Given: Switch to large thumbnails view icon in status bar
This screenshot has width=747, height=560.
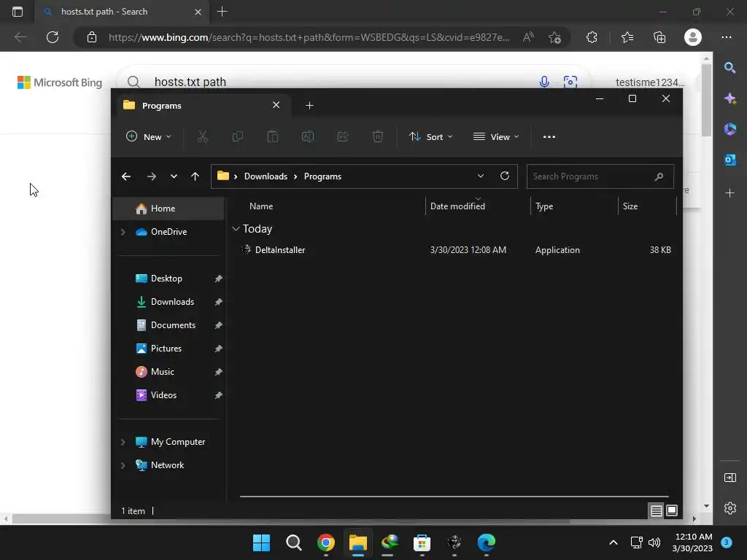Looking at the screenshot, I should (672, 510).
